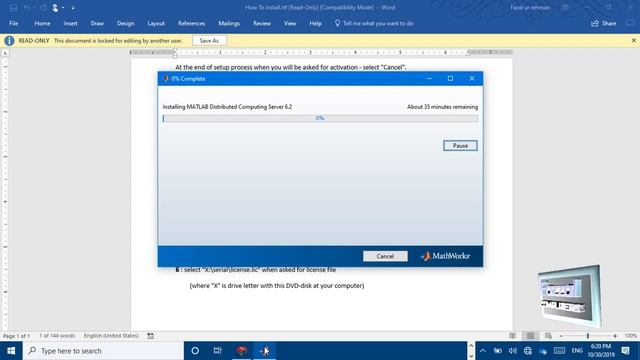Viewport: 640px width, 360px height.
Task: Switch to the View ribbon tab
Action: [290, 23]
